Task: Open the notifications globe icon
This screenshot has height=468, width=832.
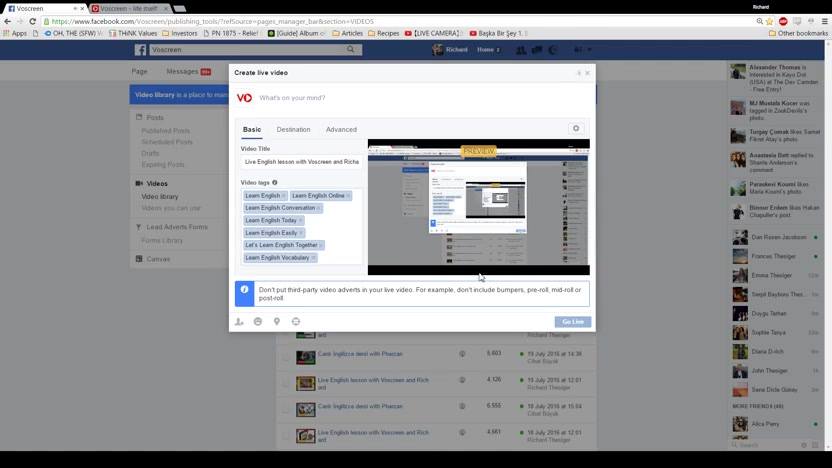Action: click(553, 50)
